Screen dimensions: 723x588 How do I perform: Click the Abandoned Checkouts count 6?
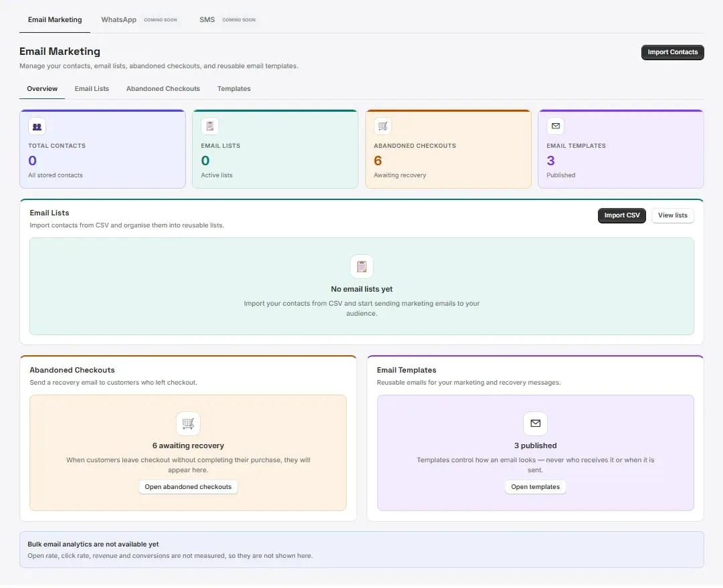pos(378,161)
